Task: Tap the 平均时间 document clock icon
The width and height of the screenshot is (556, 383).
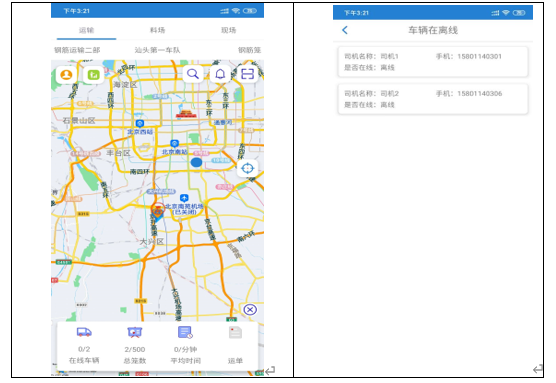Action: coord(185,332)
